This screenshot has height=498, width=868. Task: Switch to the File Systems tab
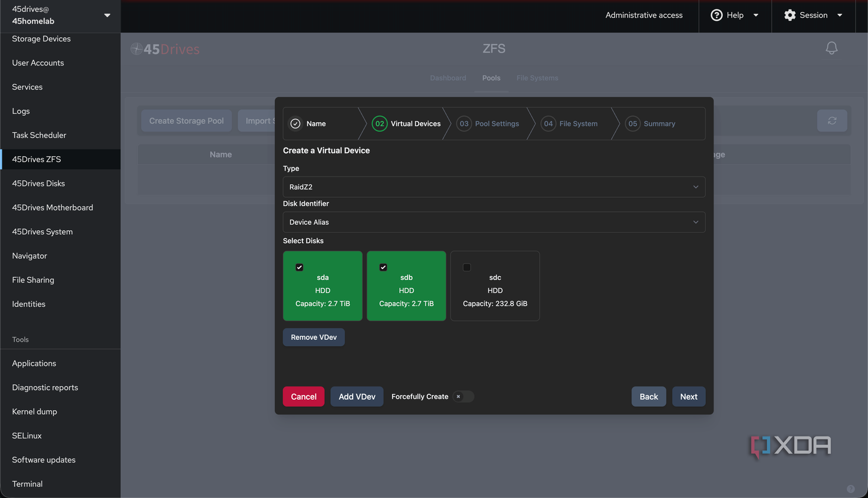pos(537,78)
